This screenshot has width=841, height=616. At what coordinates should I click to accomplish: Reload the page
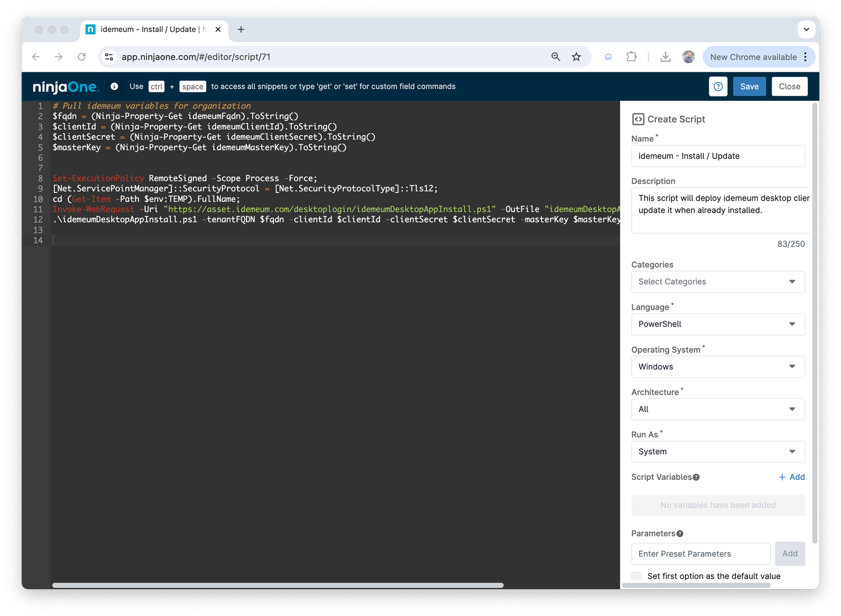pos(81,57)
